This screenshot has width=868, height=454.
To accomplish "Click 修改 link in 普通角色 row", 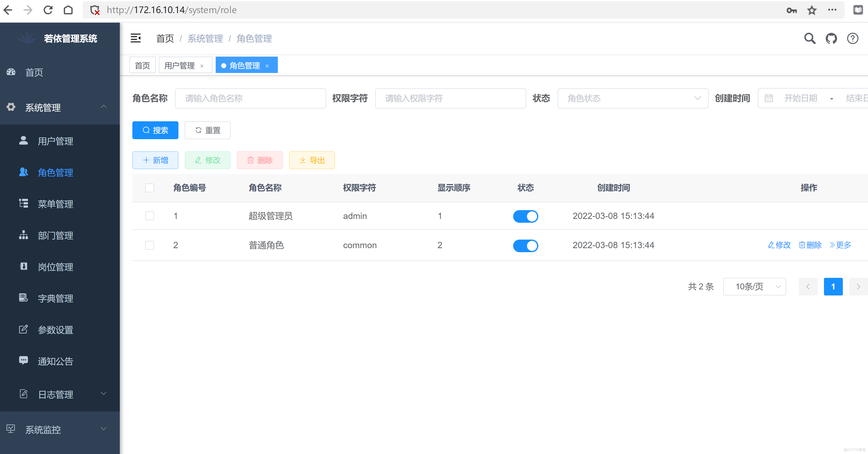I will (779, 245).
